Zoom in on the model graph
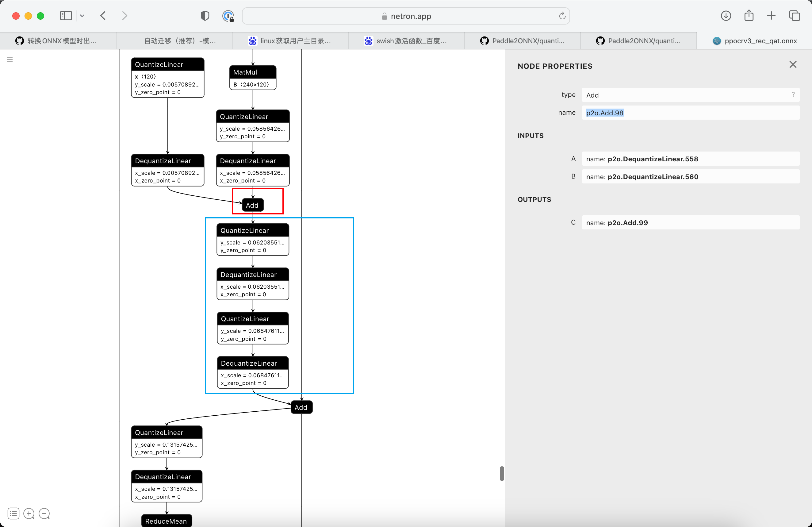812x527 pixels. tap(29, 513)
